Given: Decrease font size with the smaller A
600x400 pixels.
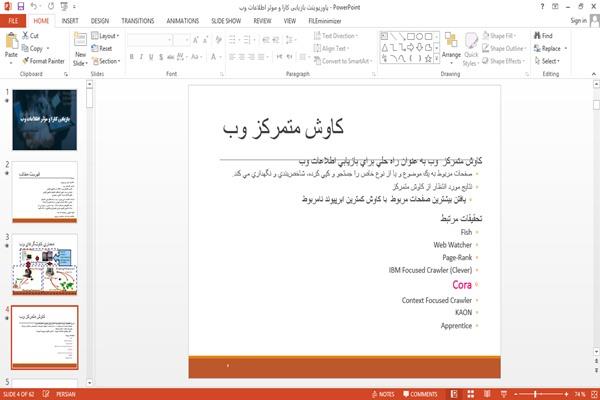Looking at the screenshot, I should [205, 39].
